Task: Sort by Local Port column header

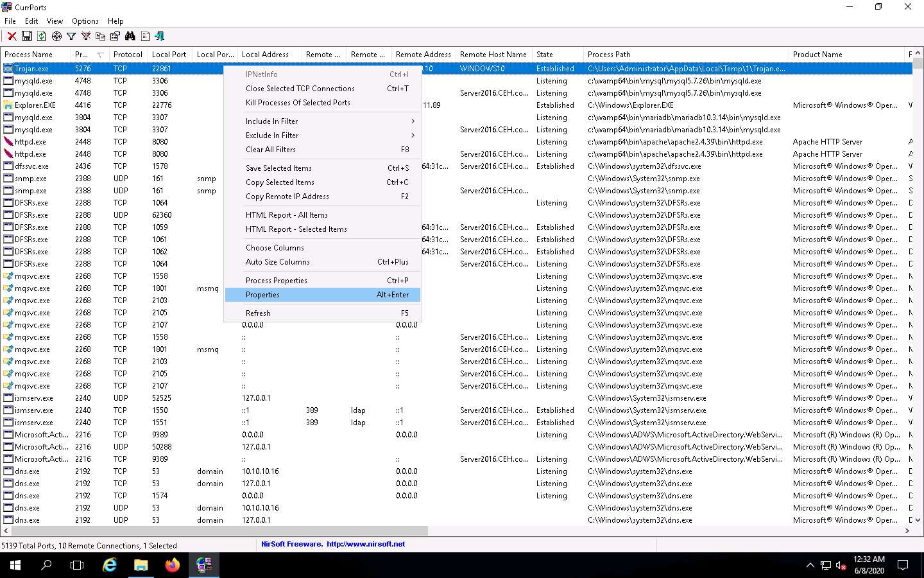Action: point(170,55)
